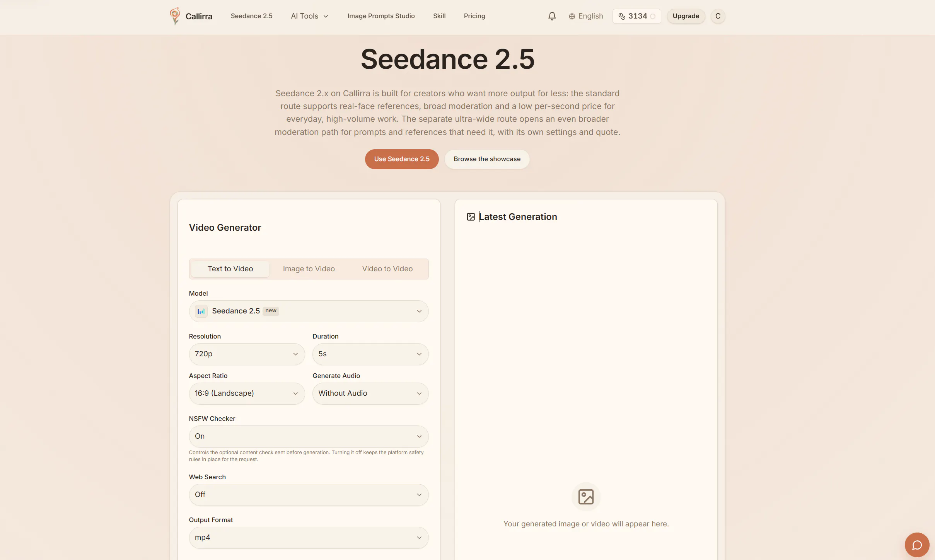Select the Text to Video tab
Screen dimensions: 935x560
[x=230, y=269]
